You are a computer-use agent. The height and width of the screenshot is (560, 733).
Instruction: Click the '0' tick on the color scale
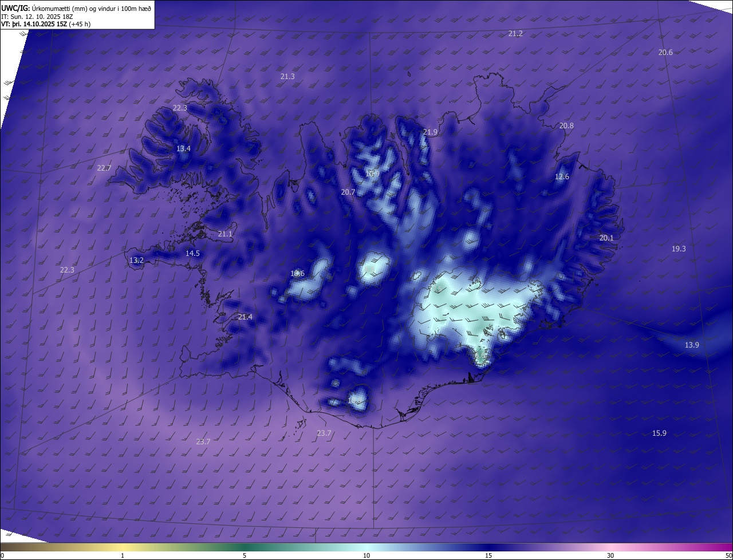[2, 555]
